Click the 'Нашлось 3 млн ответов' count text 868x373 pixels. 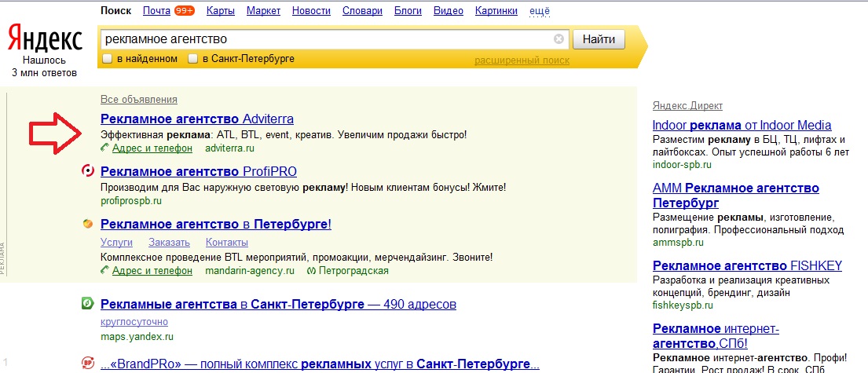44,67
